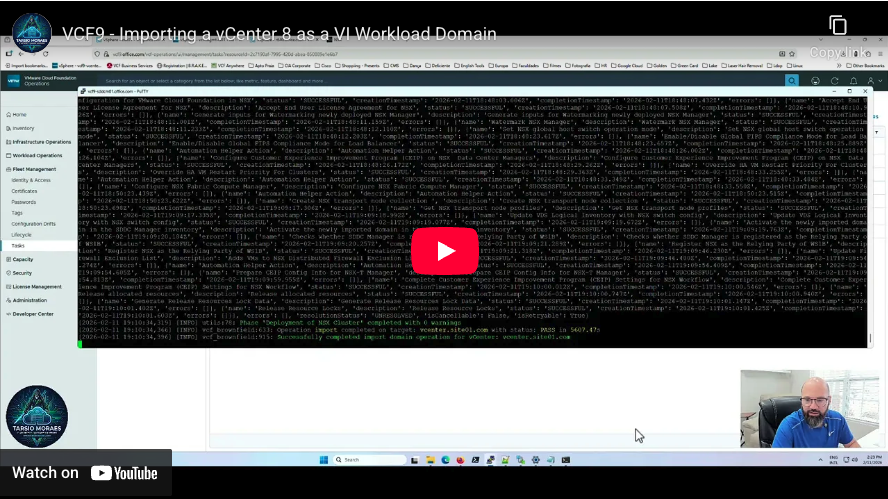
Task: Click the Tarsio Moraes logo watermark at lower left
Action: click(x=37, y=416)
